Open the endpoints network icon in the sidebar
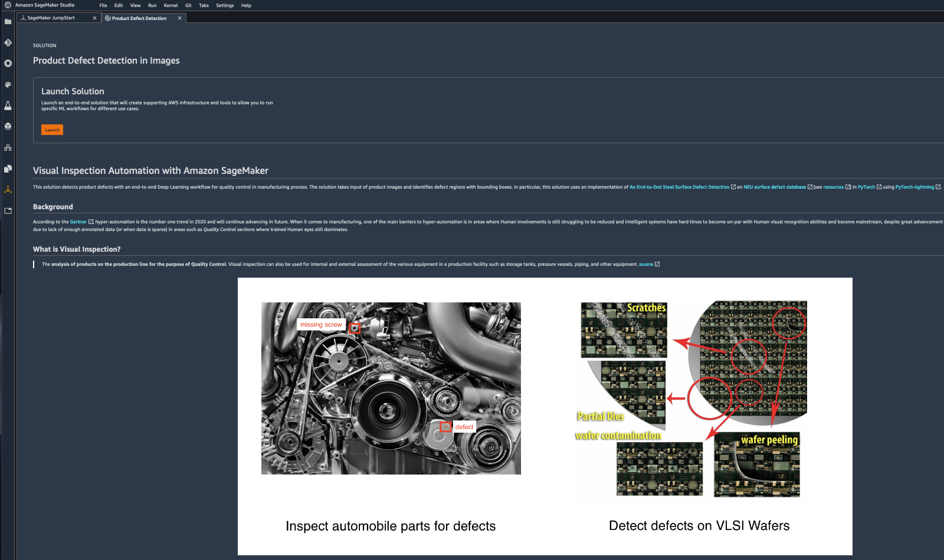The height and width of the screenshot is (560, 944). click(x=8, y=147)
